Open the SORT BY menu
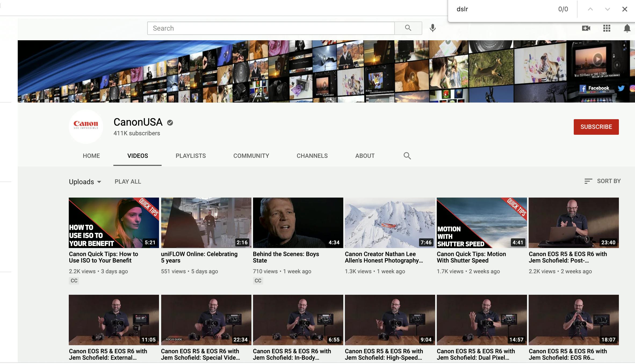635x364 pixels. (602, 181)
